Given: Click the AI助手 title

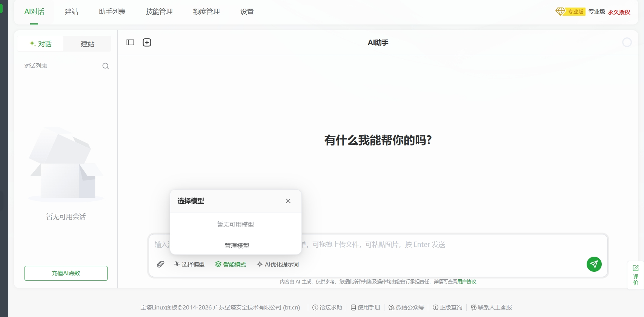Looking at the screenshot, I should (378, 43).
